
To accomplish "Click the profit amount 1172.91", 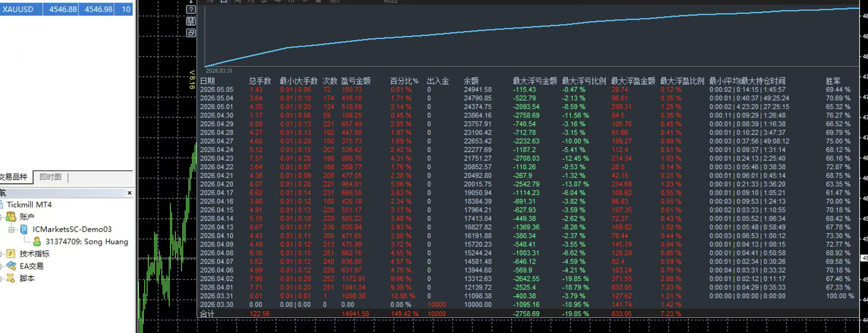I will (353, 279).
